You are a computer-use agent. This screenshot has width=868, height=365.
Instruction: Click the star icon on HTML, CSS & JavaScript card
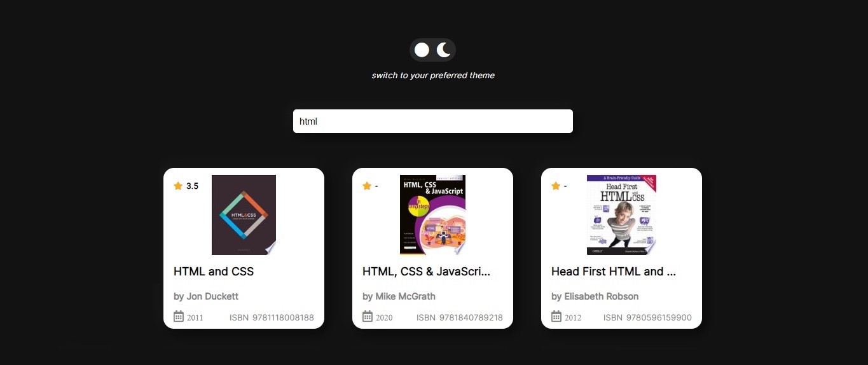(367, 186)
